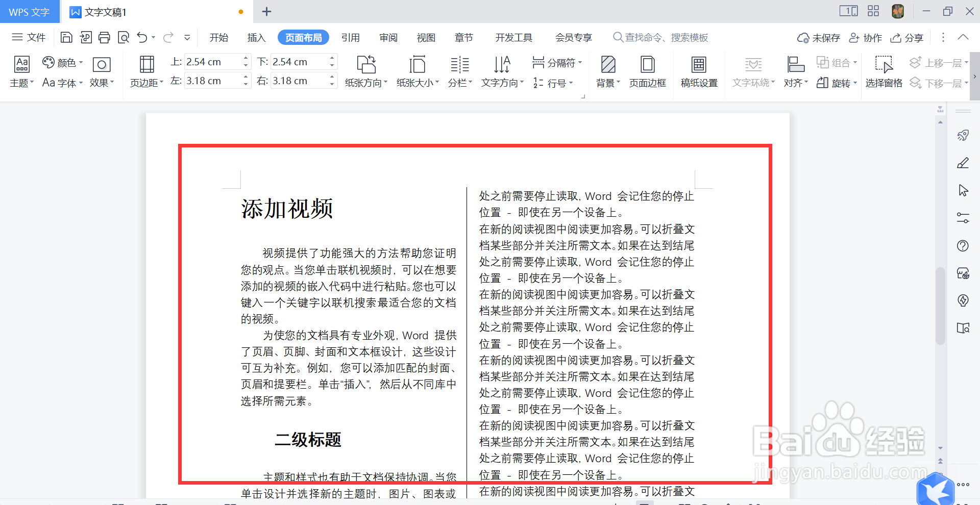Click the pen edit icon in sidebar
The height and width of the screenshot is (505, 980).
click(x=963, y=163)
